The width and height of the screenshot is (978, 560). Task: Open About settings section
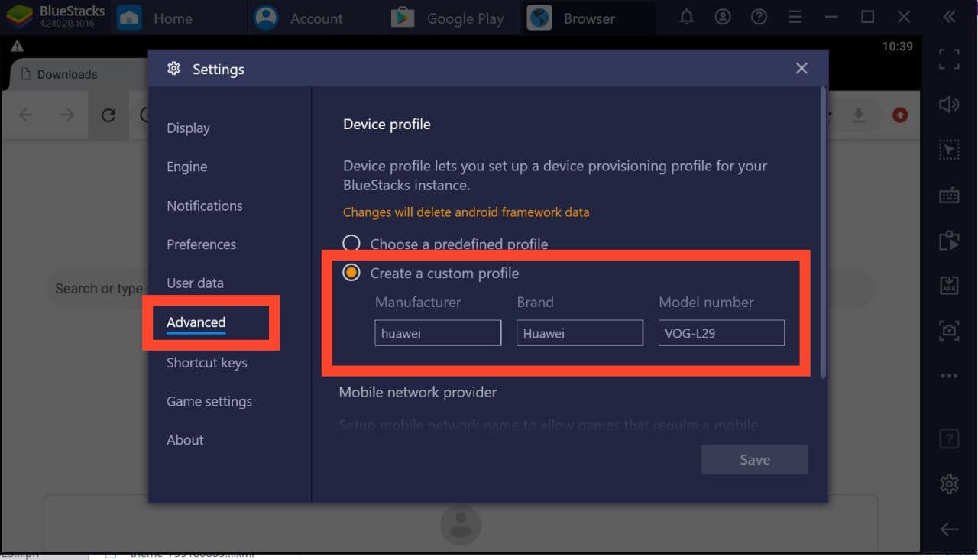(185, 440)
